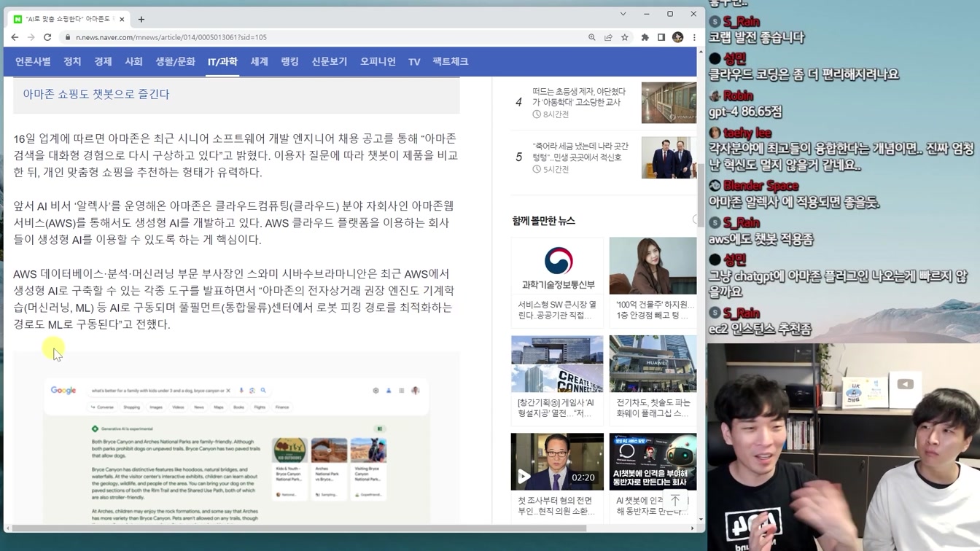Click the page's horizontal scrollbar
The height and width of the screenshot is (551, 980).
pyautogui.click(x=299, y=528)
